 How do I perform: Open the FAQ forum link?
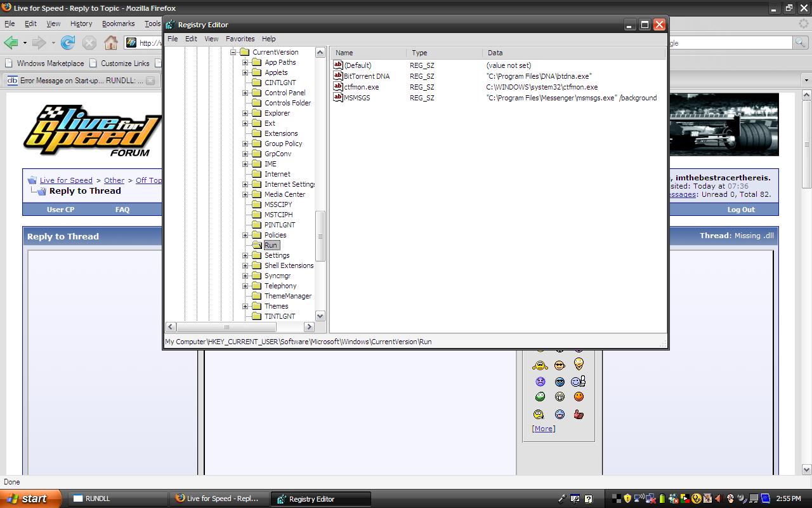(x=122, y=210)
